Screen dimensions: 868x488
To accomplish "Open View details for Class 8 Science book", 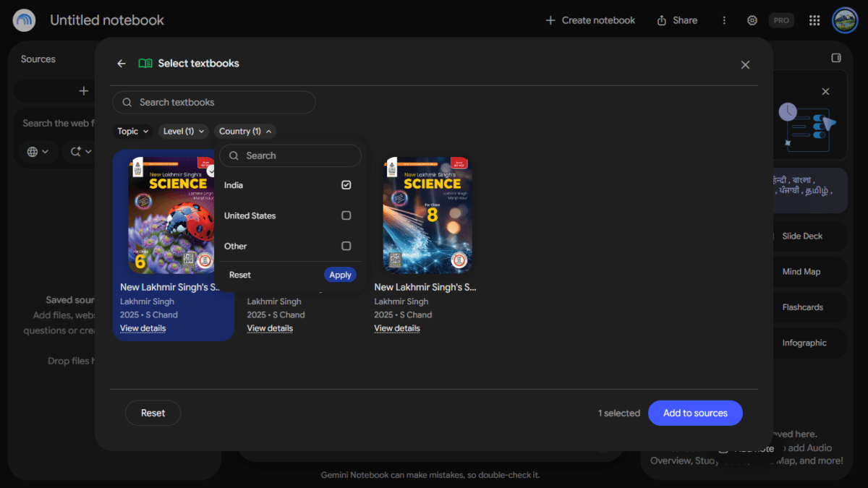I will [397, 328].
